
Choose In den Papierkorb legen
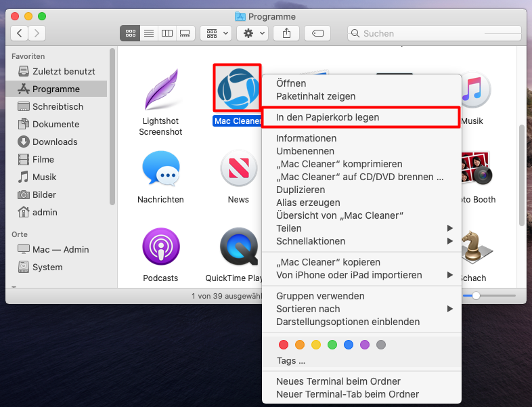coord(361,117)
